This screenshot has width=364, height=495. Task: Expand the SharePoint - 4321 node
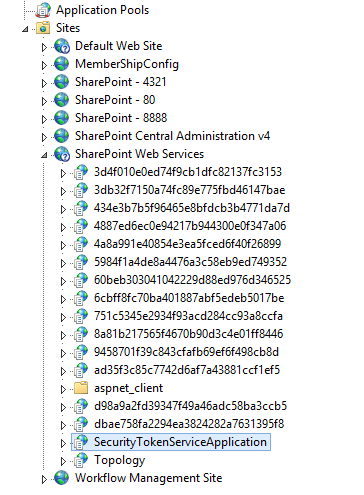[x=44, y=83]
